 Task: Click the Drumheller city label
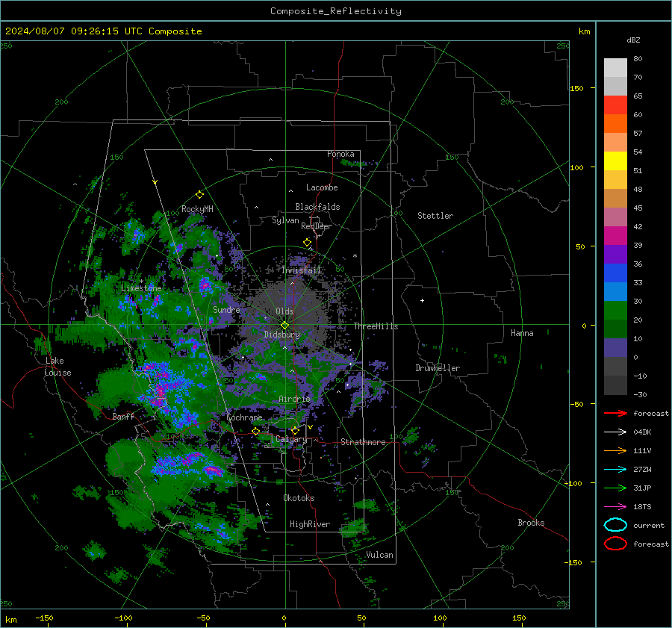[438, 368]
